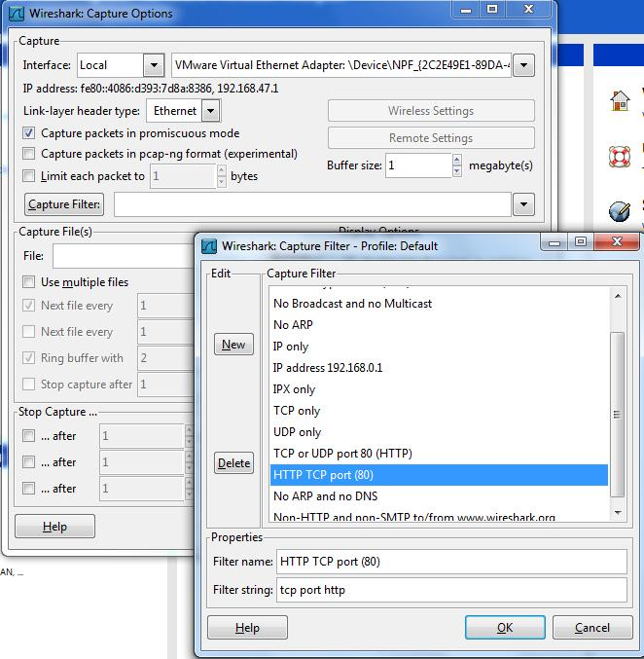Click the Limit each packet bytes field
This screenshot has height=659, width=644.
click(x=183, y=175)
